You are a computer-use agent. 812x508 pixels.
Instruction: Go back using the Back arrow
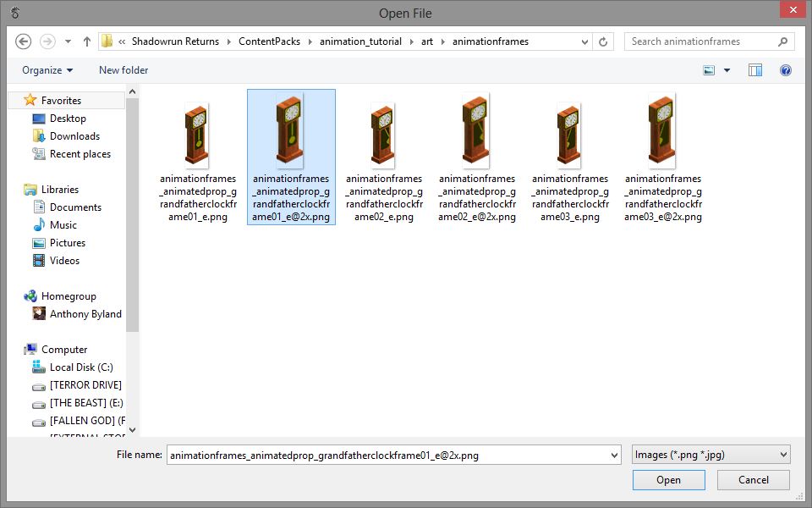coord(24,41)
